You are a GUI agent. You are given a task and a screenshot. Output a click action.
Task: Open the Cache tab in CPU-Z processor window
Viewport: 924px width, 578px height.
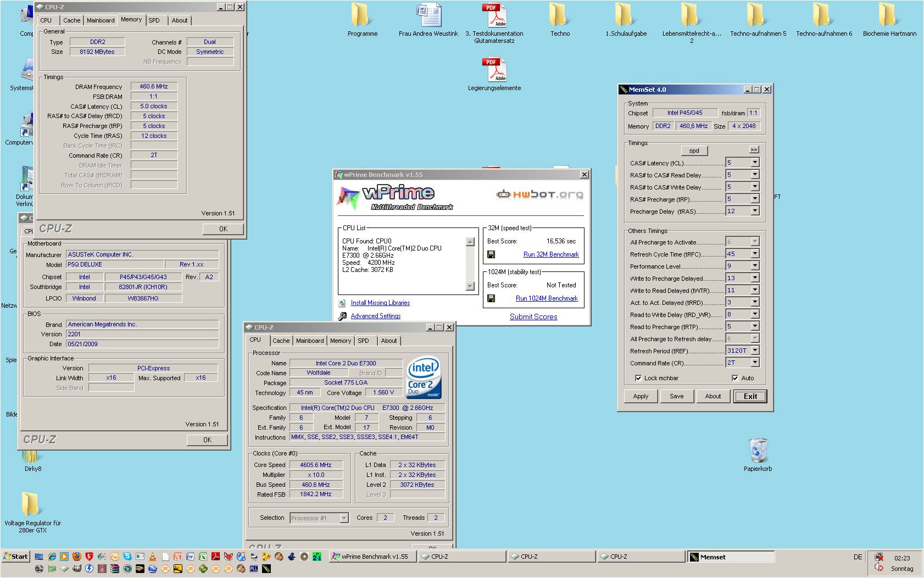[281, 341]
